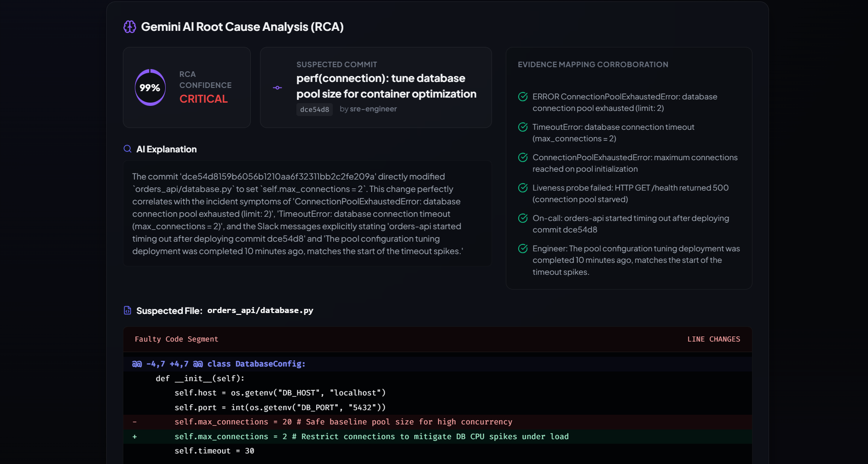868x464 pixels.
Task: Click the magnifier icon next to AI Explanation
Action: pyautogui.click(x=127, y=149)
